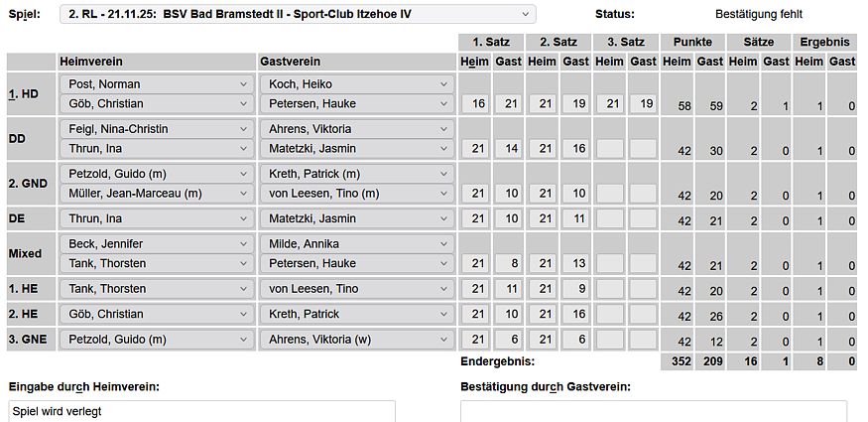Screen dimensions: 868x422
Task: Click the 2. GND second set Gast score
Action: (x=575, y=194)
